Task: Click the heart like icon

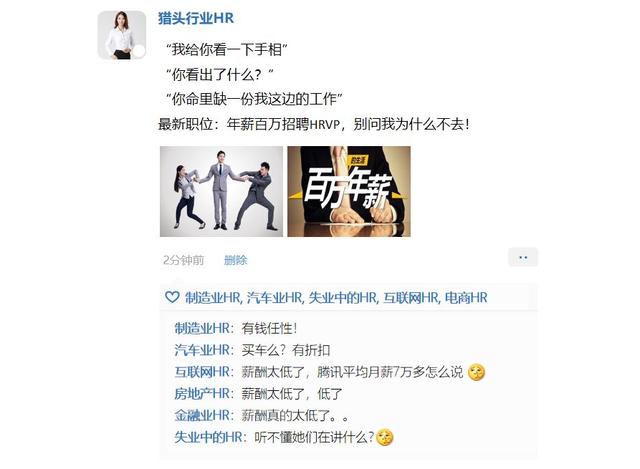Action: click(172, 297)
